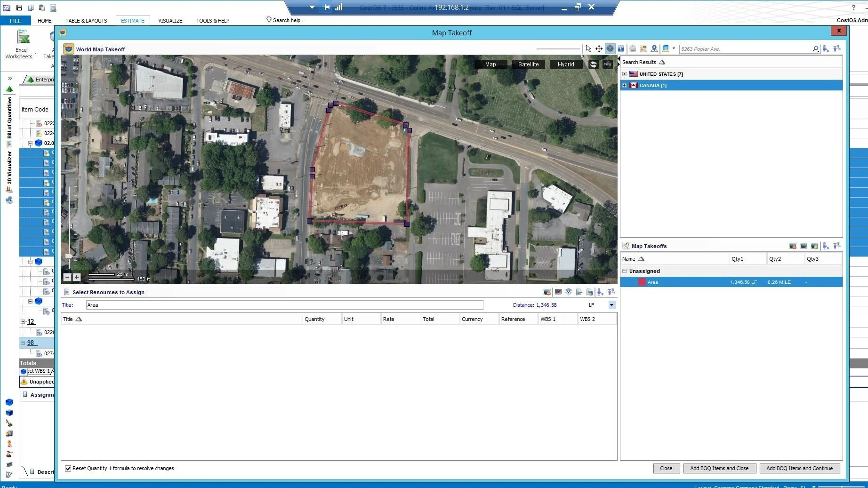Toggle the target/crosshair tool in map toolbar
Screen dimensions: 868x488
coord(610,48)
